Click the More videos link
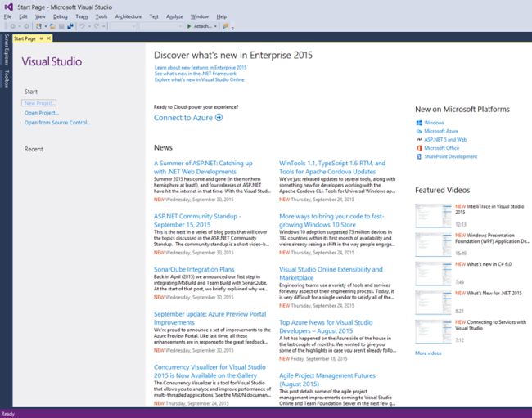 [x=428, y=353]
